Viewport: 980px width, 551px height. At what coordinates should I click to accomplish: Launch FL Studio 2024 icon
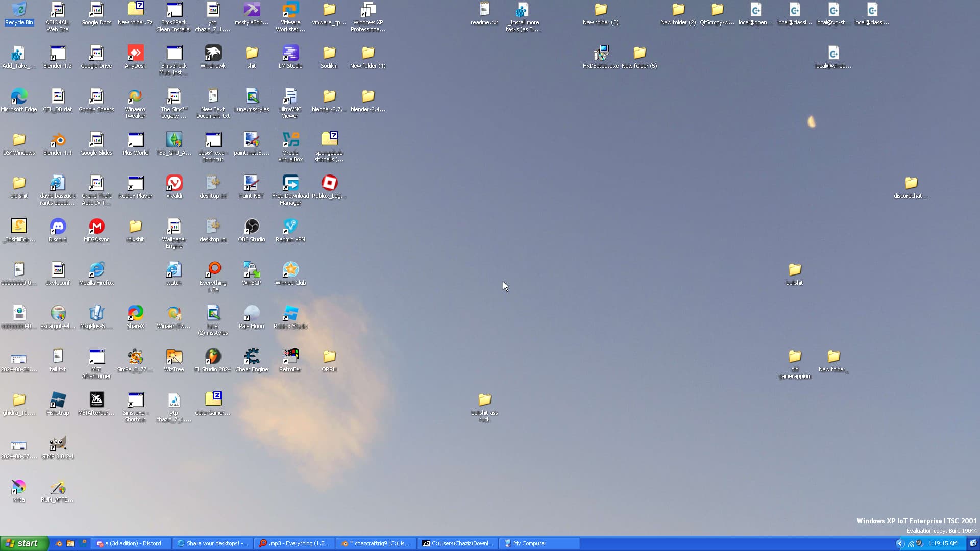coord(213,361)
